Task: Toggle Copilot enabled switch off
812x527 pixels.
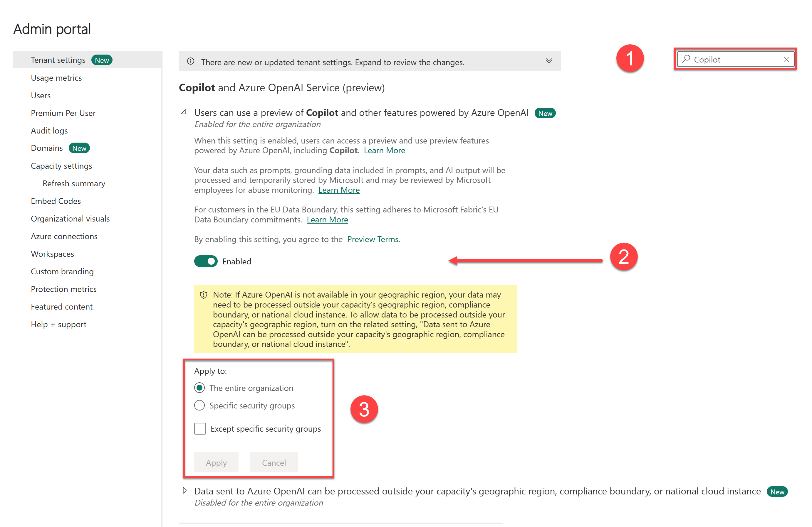Action: (205, 261)
